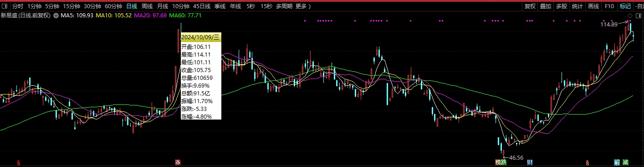644x167 pixels.
Task: Switch to 60分钟 period tab
Action: pos(113,6)
